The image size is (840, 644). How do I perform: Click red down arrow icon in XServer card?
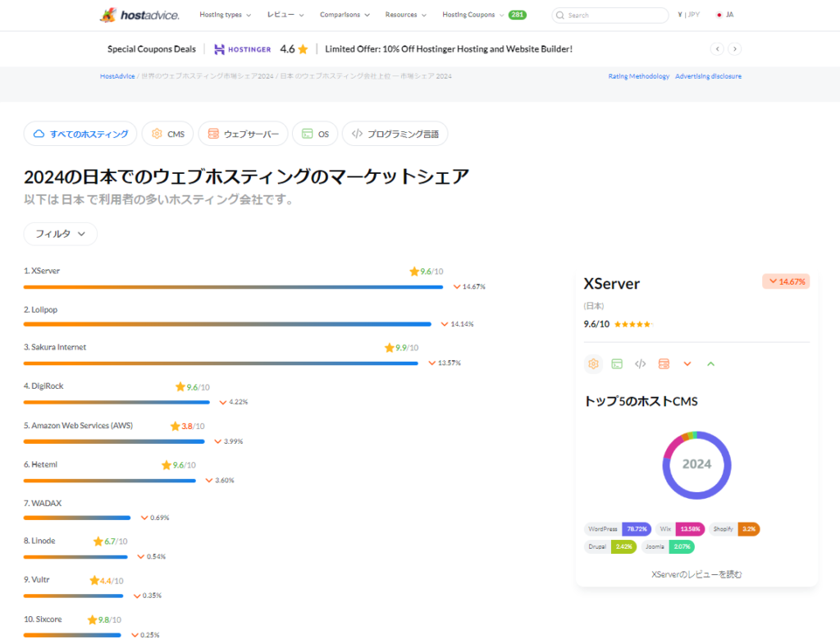pos(687,364)
